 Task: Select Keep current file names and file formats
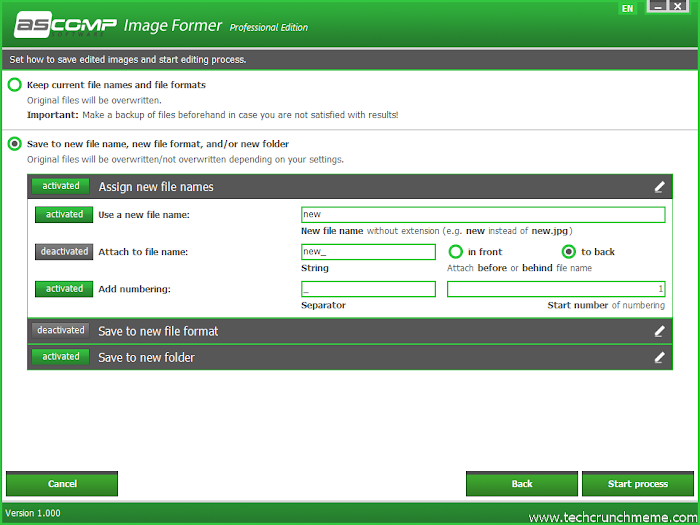tap(15, 85)
